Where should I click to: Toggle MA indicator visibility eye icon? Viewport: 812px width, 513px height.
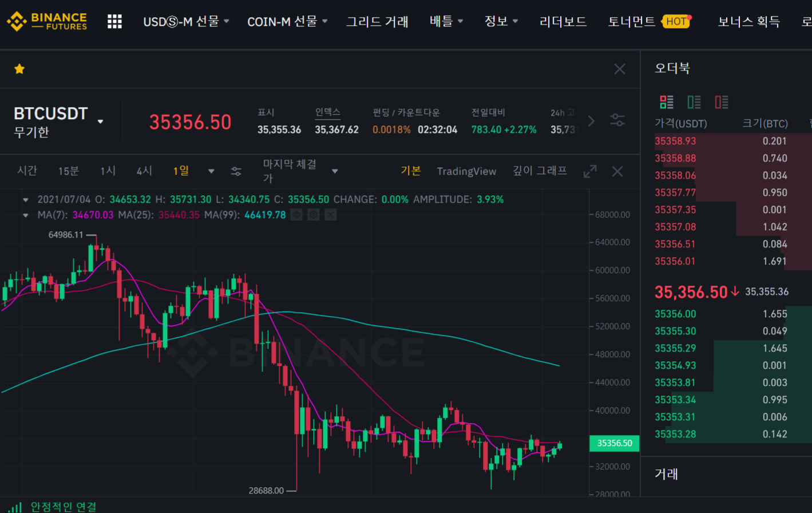point(296,215)
